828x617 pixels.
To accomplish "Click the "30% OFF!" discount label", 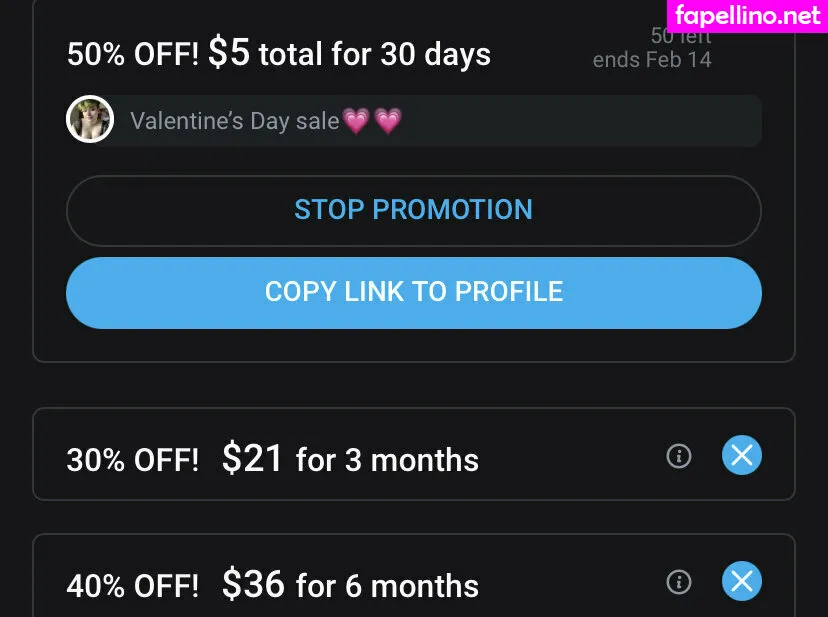I will click(133, 460).
